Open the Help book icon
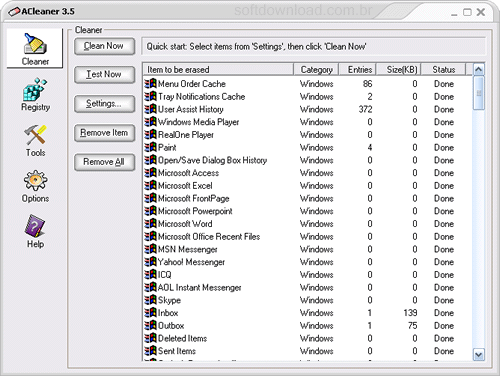Image resolution: width=500 pixels, height=376 pixels. coord(35,226)
